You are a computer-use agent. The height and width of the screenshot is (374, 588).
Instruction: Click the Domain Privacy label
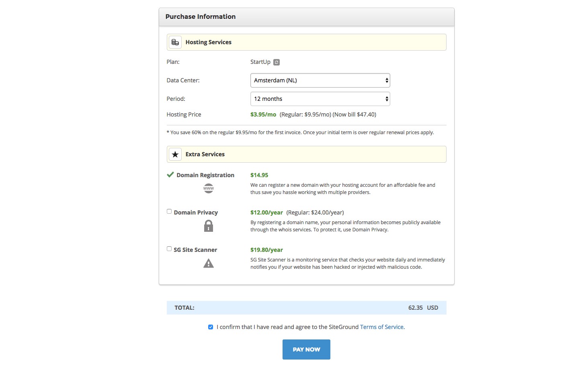196,213
